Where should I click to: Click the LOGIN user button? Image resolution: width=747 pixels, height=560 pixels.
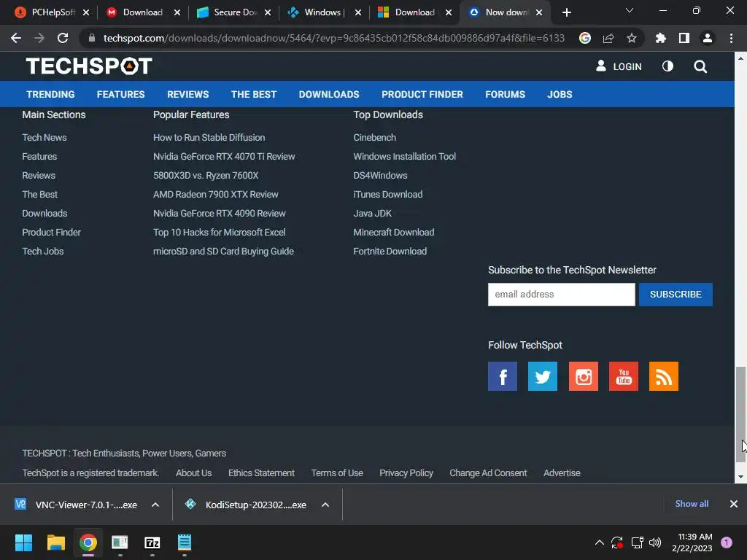(x=619, y=66)
